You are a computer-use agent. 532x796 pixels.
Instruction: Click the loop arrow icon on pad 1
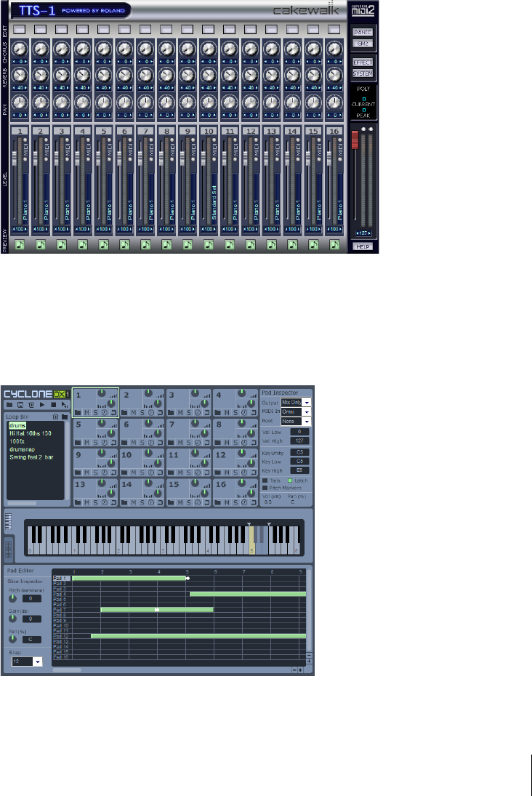tap(113, 413)
